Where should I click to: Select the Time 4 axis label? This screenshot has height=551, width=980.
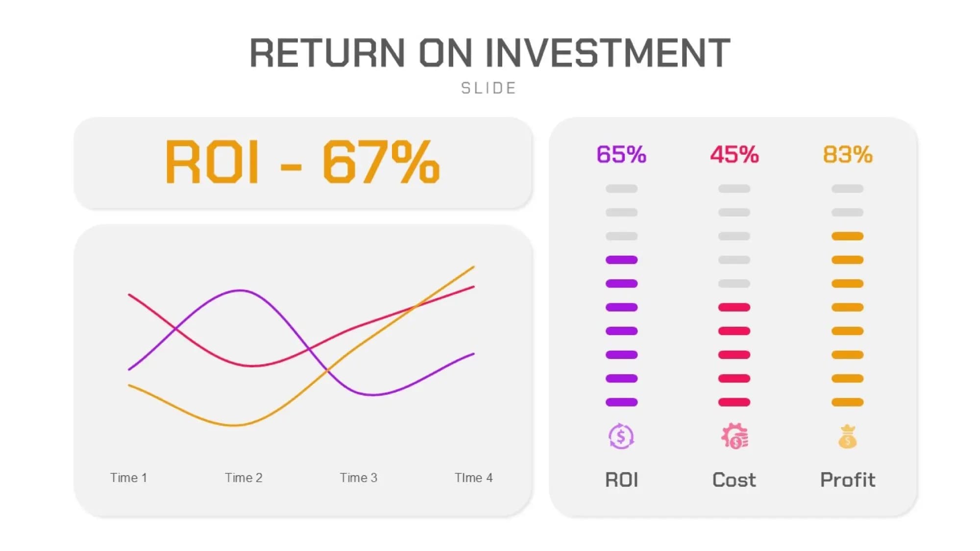pyautogui.click(x=473, y=478)
